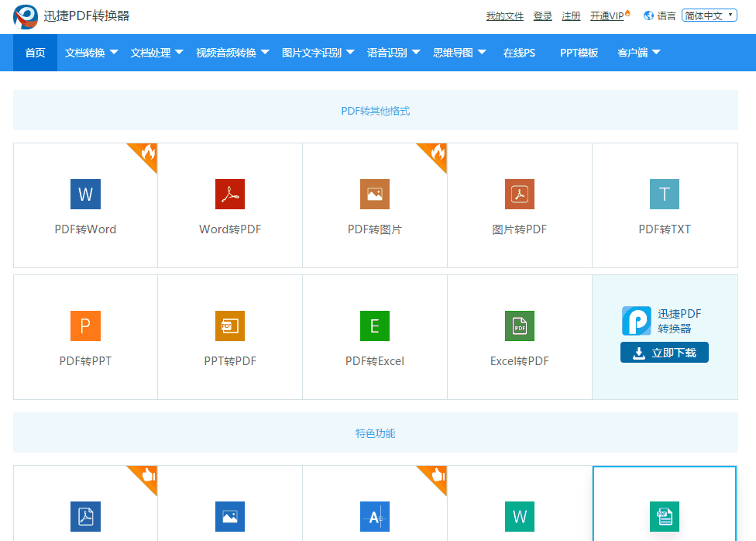Choose the 图片转PDF orange icon
The width and height of the screenshot is (756, 541).
[519, 194]
